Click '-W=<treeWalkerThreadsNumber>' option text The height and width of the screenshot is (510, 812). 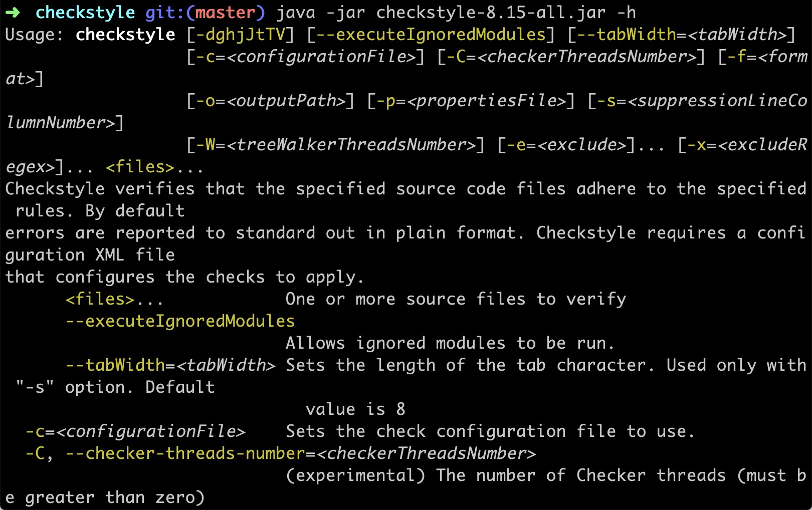[x=335, y=145]
